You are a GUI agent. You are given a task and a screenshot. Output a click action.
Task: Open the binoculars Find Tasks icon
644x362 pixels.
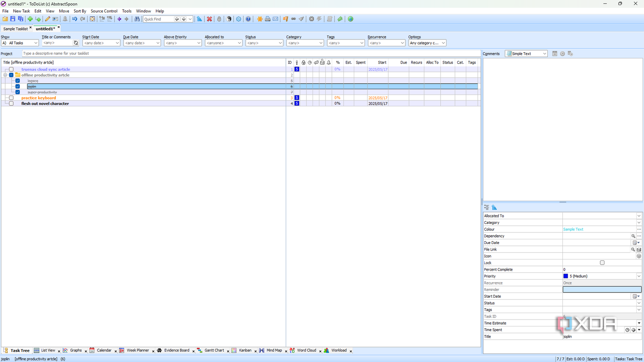137,19
